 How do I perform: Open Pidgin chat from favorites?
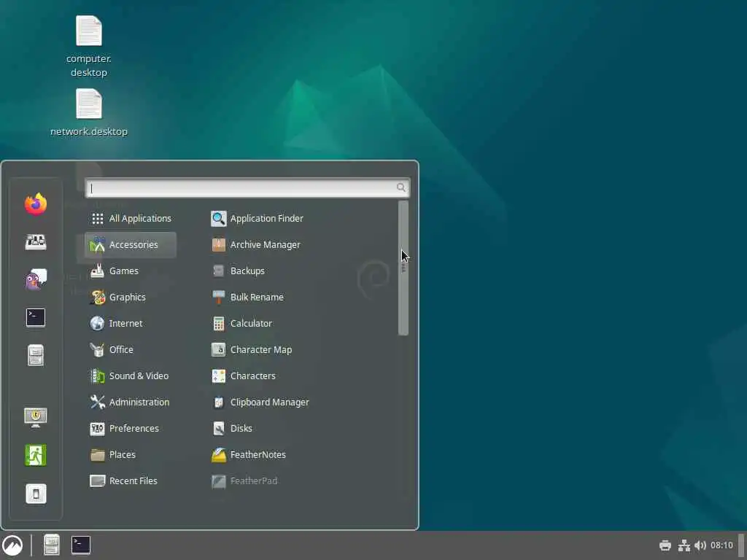[36, 279]
